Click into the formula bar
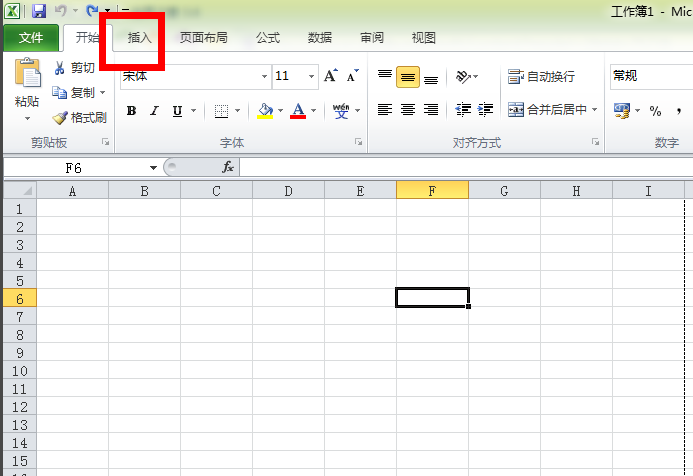Image resolution: width=693 pixels, height=476 pixels. [x=466, y=168]
